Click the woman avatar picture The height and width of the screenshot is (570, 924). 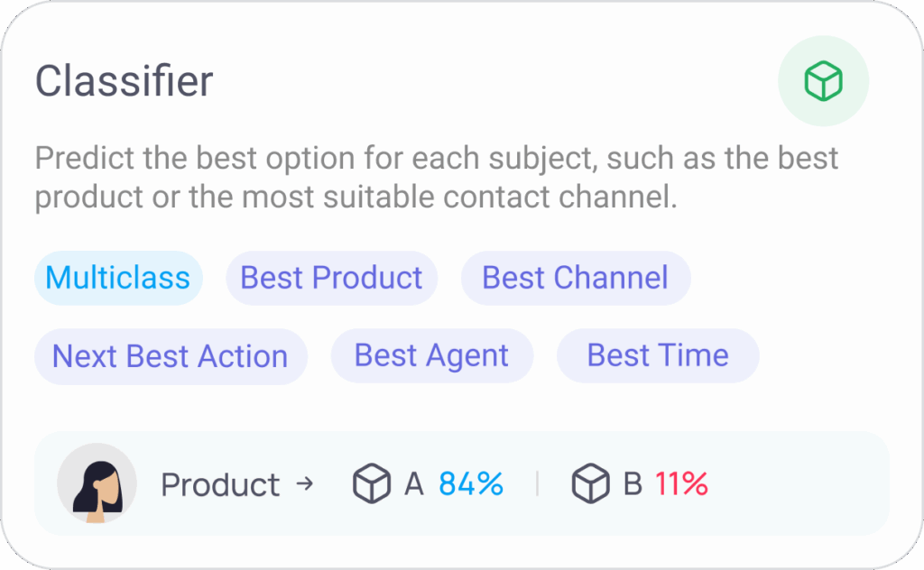click(97, 483)
